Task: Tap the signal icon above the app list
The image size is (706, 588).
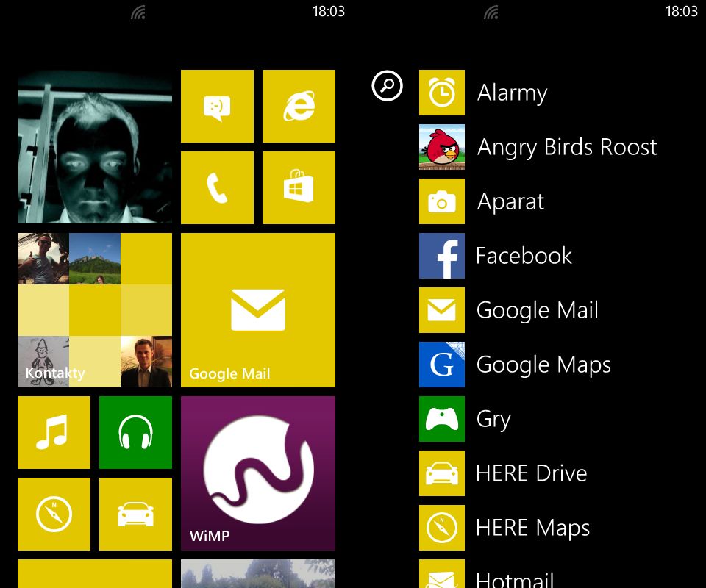Action: [491, 12]
